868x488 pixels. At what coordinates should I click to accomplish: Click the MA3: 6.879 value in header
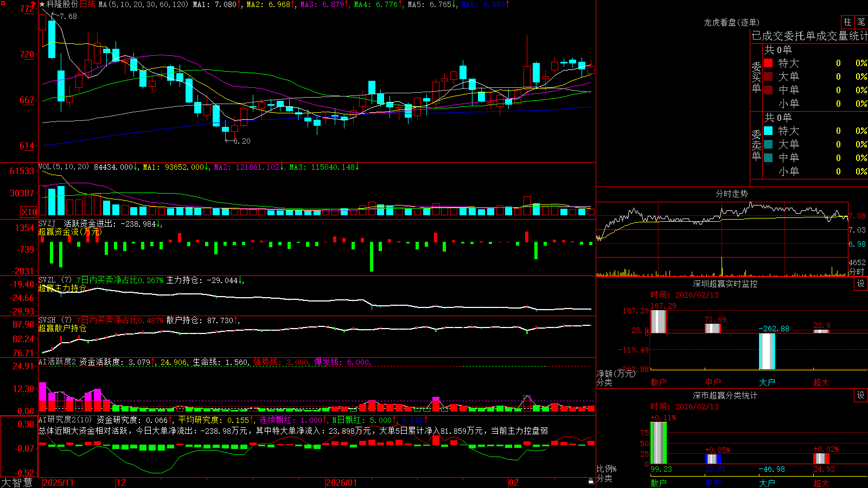(x=324, y=4)
